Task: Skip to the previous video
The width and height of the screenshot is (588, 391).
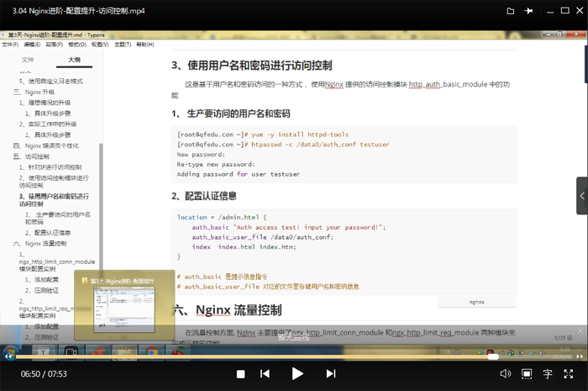Action: point(265,373)
